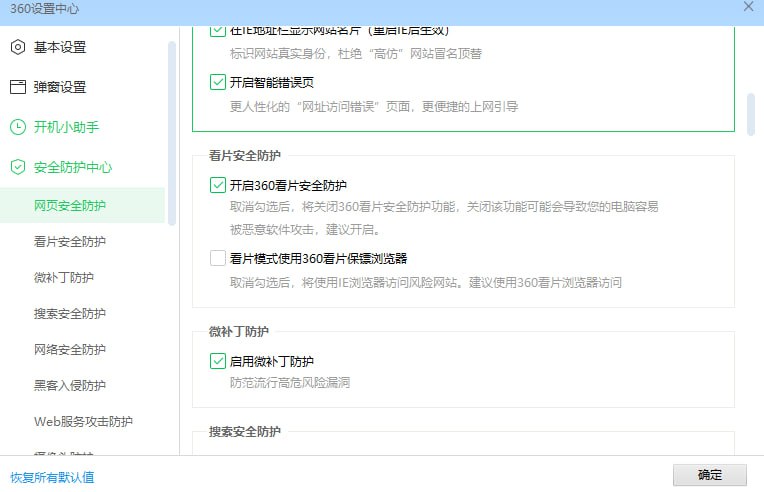
Task: Select 看片安全防护 sub-item in sidebar
Action: coord(70,241)
